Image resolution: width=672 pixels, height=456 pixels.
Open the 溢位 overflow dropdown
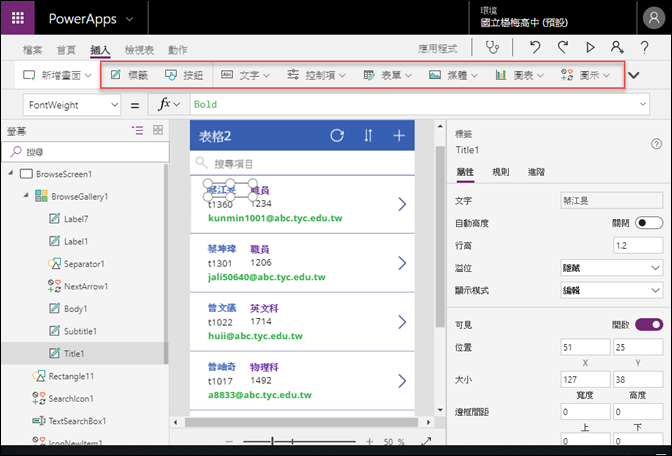pos(612,268)
